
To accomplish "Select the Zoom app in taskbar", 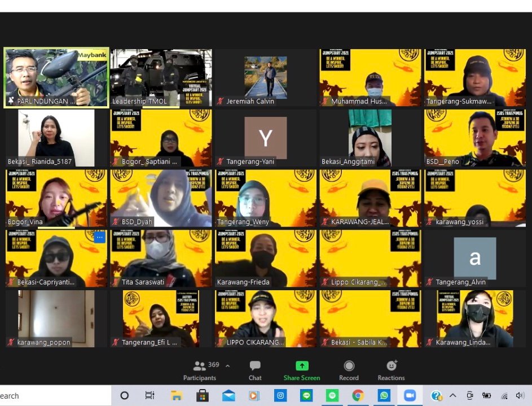I will point(410,395).
